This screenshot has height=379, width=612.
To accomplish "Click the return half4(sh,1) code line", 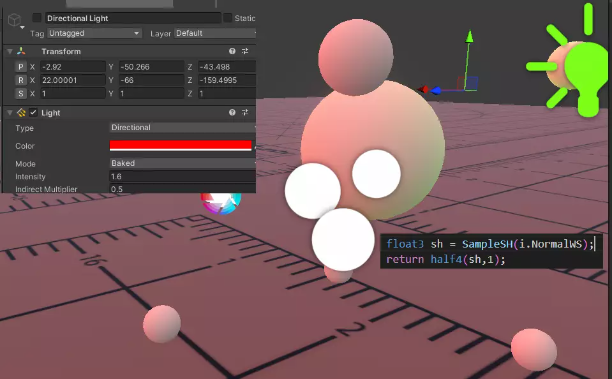I will [x=445, y=260].
